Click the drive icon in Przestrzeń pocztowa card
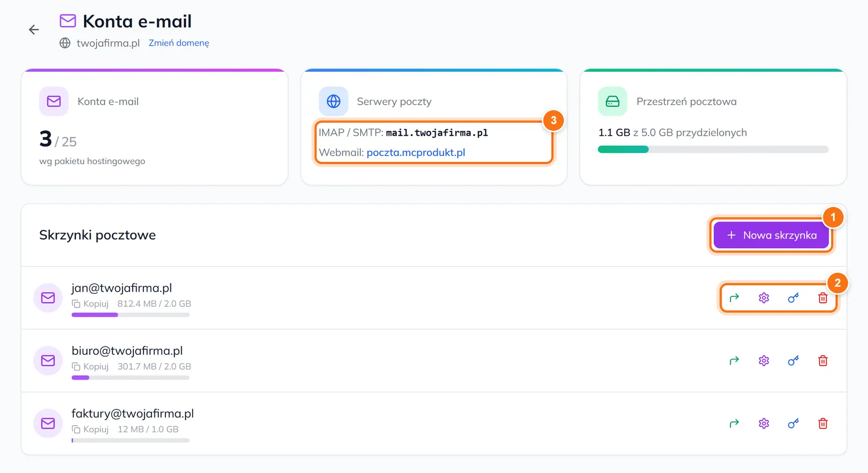The image size is (868, 473). pyautogui.click(x=612, y=102)
